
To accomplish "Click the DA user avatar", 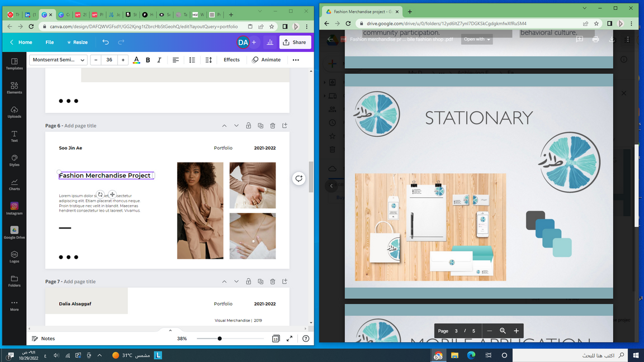I will pos(243,42).
